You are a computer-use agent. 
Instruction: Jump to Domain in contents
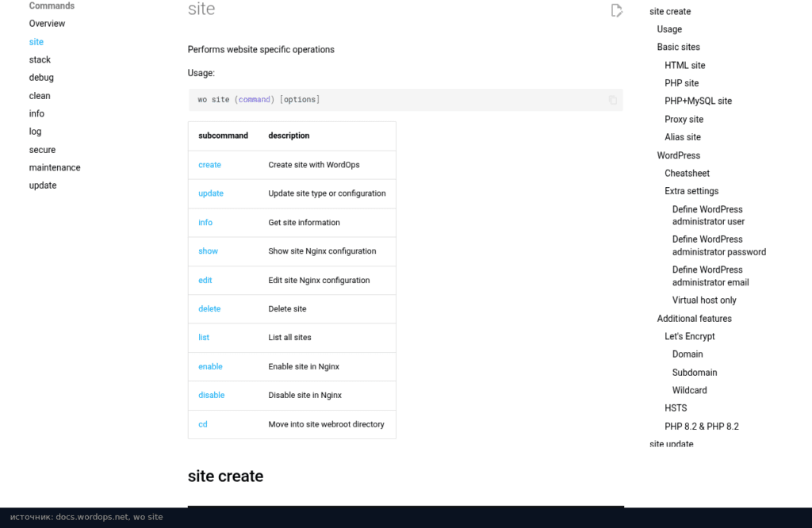point(688,354)
